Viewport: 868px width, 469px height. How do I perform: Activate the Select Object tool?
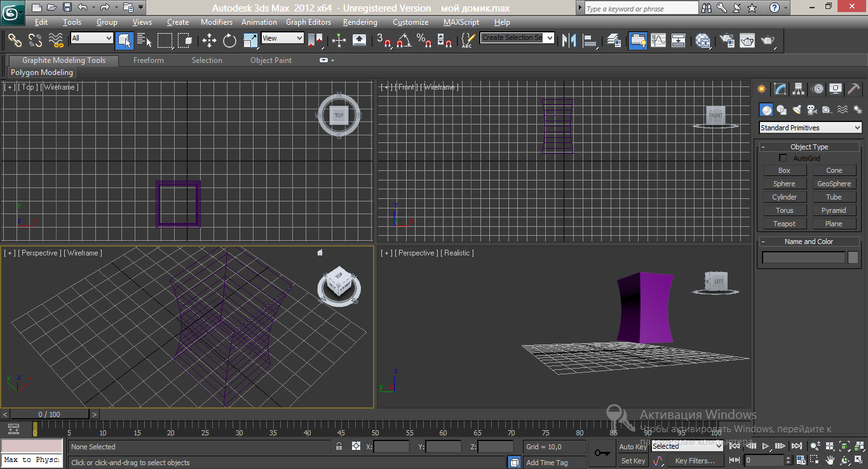[x=124, y=41]
